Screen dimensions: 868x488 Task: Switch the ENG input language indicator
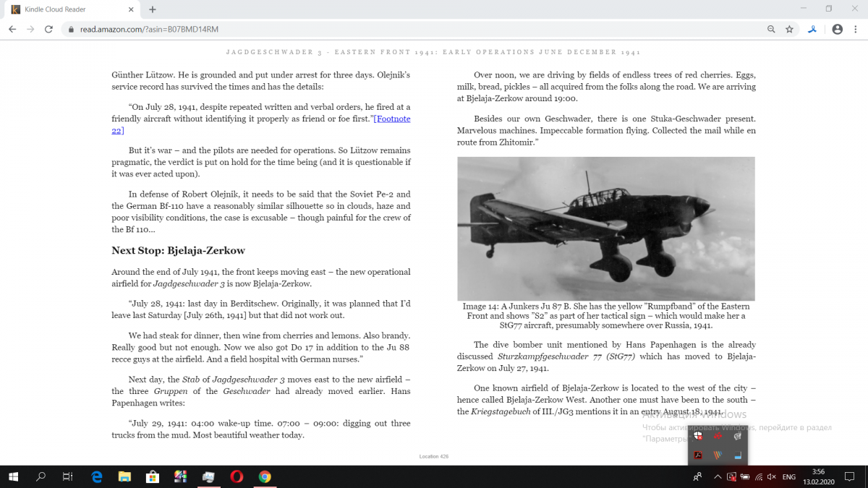[789, 476]
